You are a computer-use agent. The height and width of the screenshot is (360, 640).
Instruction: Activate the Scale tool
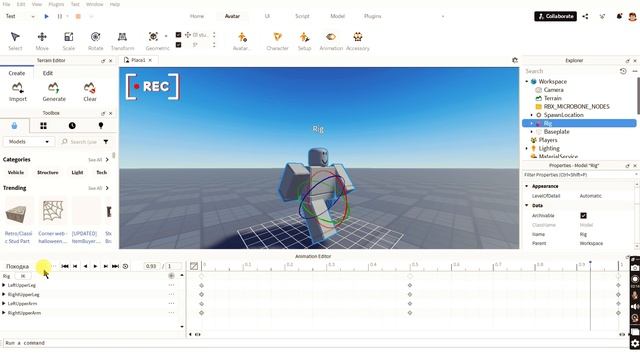click(69, 41)
